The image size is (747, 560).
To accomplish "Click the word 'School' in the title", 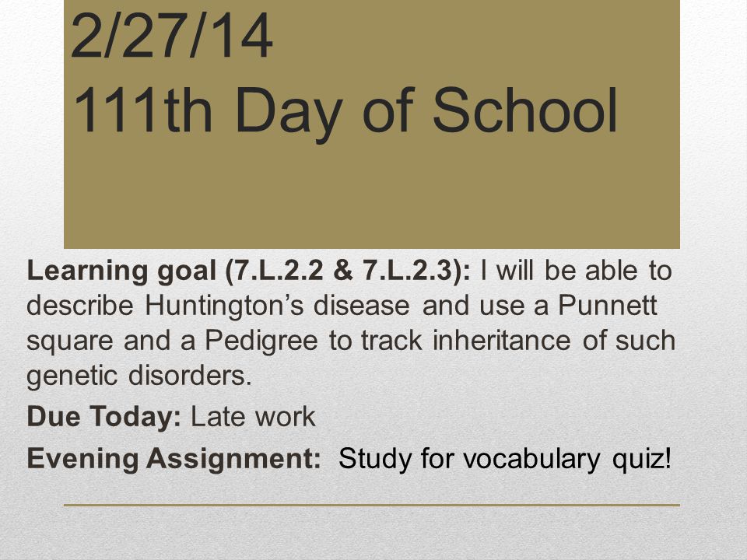I will (x=524, y=110).
